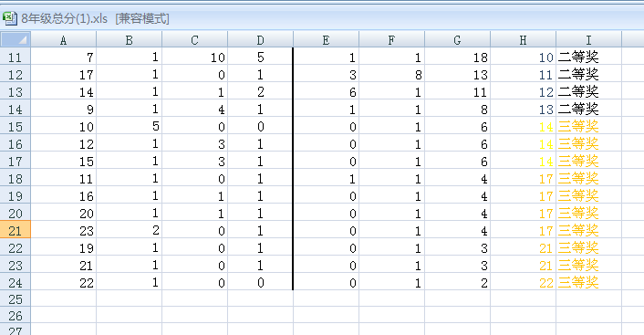Viewport: 644px width, 335px height.
Task: Select column H header
Action: (523, 40)
